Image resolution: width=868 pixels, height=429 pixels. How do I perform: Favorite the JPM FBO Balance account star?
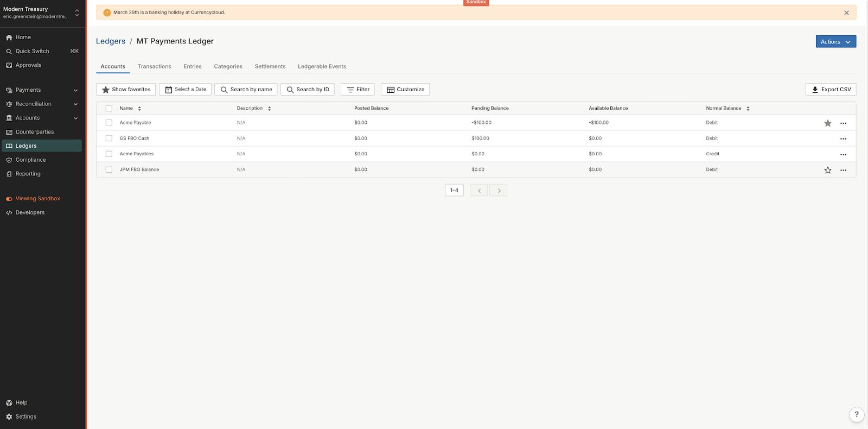pyautogui.click(x=827, y=170)
